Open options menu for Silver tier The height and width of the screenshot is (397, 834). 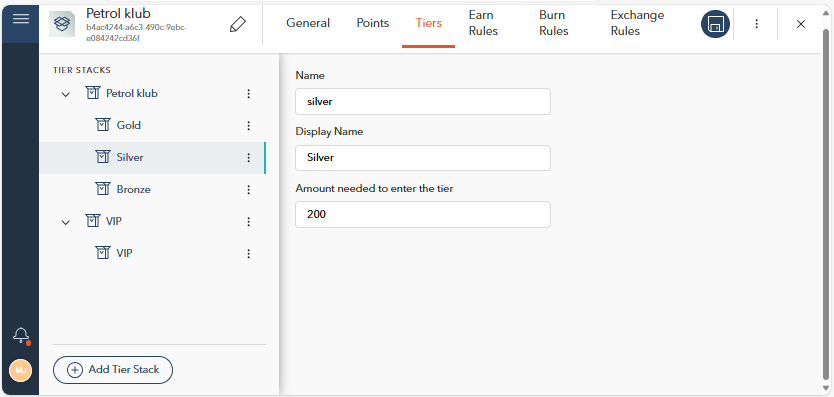248,158
